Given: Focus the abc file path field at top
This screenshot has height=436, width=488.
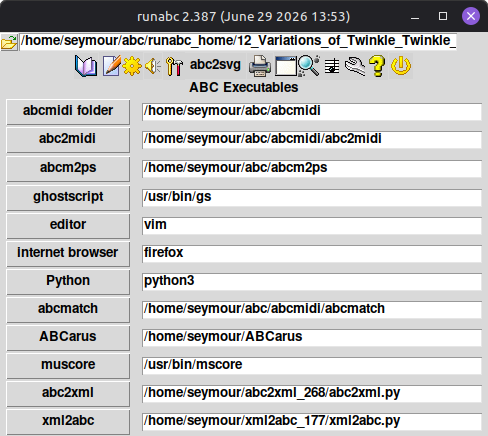Looking at the screenshot, I should [238, 41].
